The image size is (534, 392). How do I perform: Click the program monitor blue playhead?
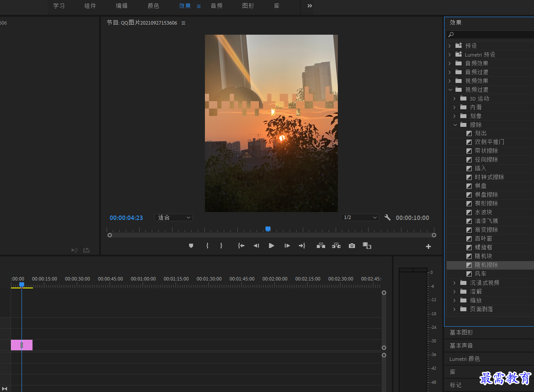tap(268, 229)
